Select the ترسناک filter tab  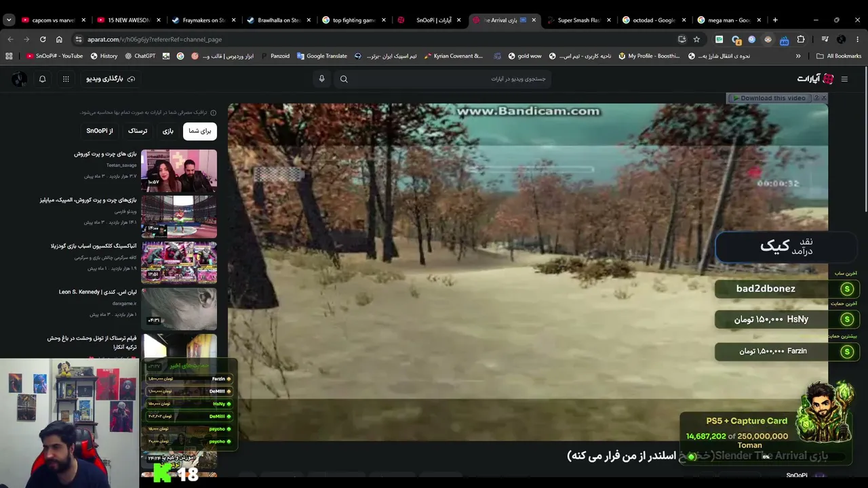(x=138, y=131)
